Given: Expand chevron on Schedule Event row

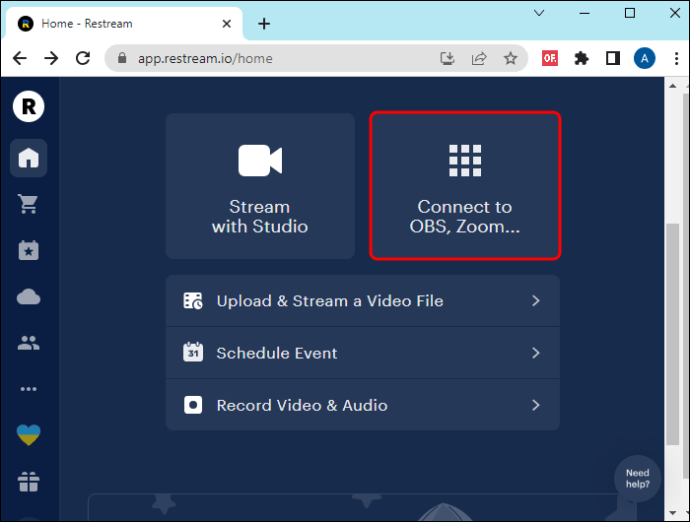Looking at the screenshot, I should coord(536,353).
